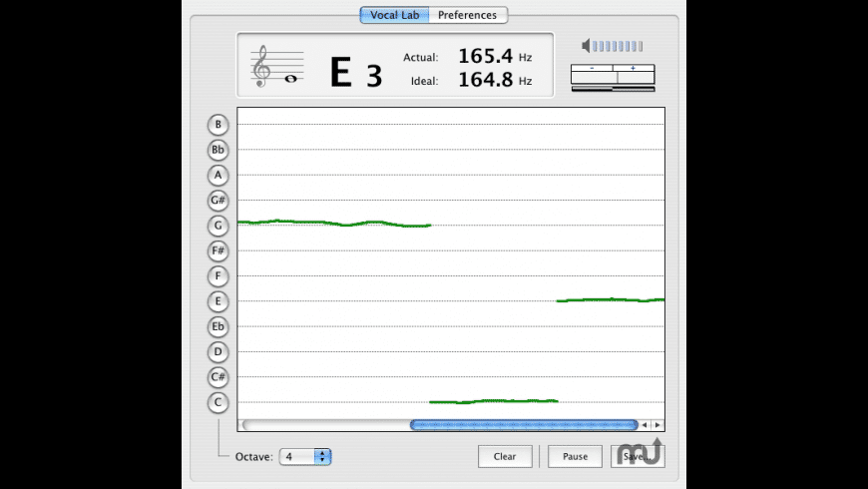This screenshot has width=868, height=489.
Task: Play the C# note button
Action: 218,377
